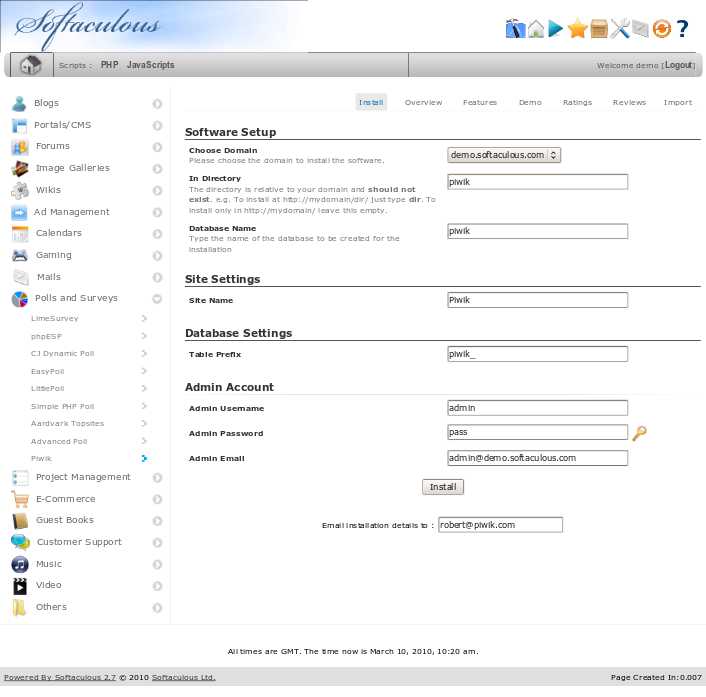Collapse the Polls and Surveys category arrow
The height and width of the screenshot is (697, 706).
click(157, 299)
